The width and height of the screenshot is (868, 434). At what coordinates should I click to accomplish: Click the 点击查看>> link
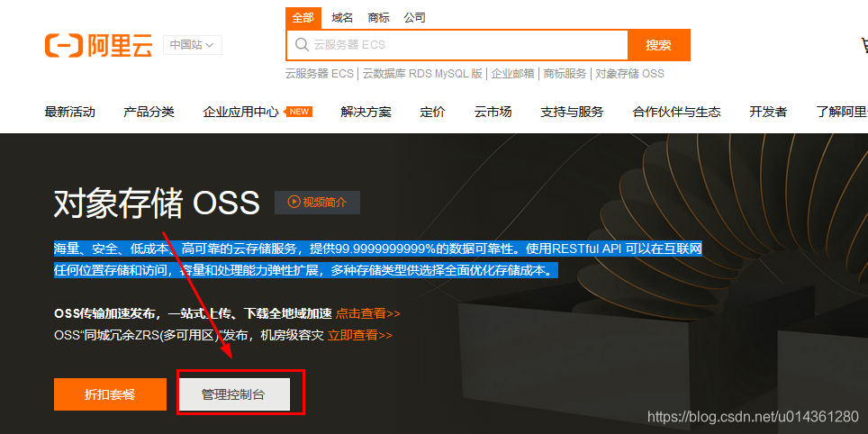[367, 313]
